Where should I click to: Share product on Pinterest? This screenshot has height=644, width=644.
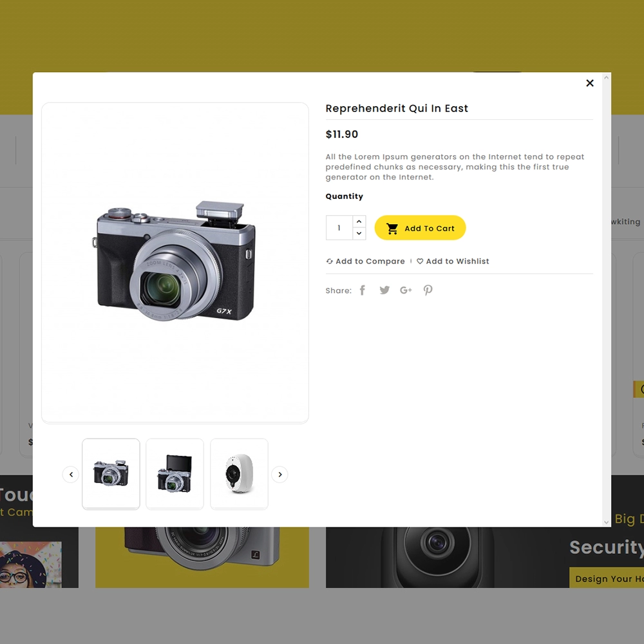pyautogui.click(x=428, y=290)
